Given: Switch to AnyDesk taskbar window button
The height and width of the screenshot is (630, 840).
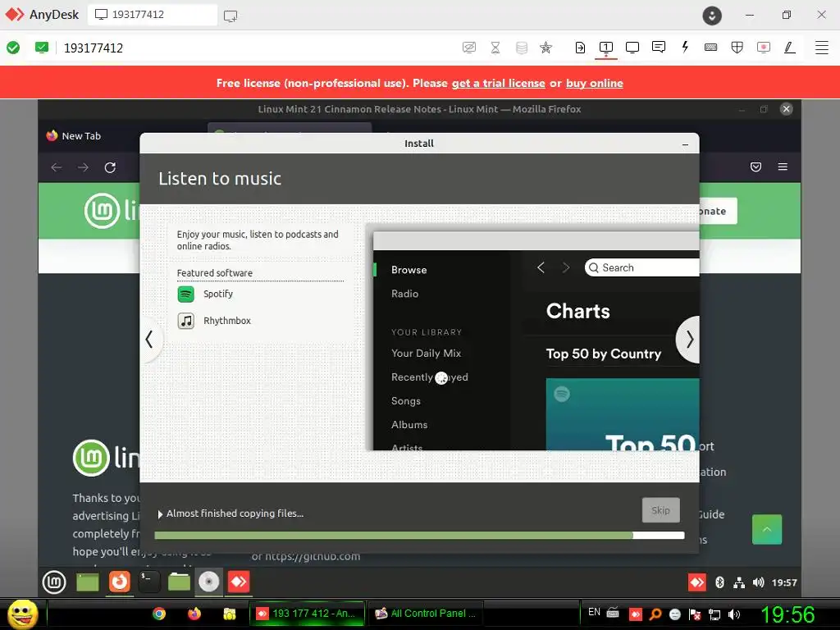Looking at the screenshot, I should click(307, 614).
